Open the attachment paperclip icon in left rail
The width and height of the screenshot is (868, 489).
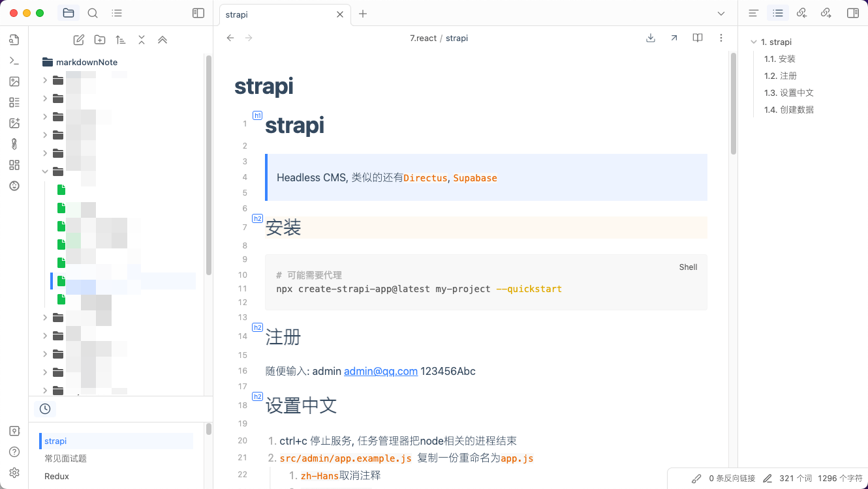pos(14,144)
